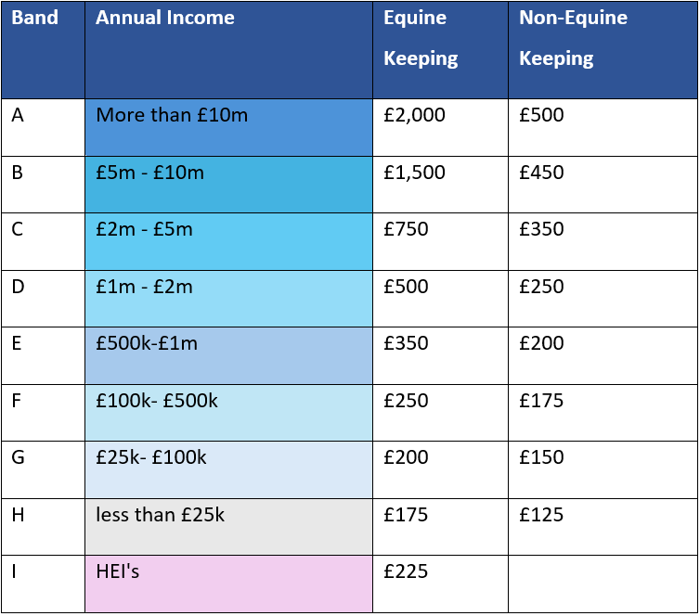Click the £450 non-equine fee cell
This screenshot has width=700, height=616.
pyautogui.click(x=603, y=185)
